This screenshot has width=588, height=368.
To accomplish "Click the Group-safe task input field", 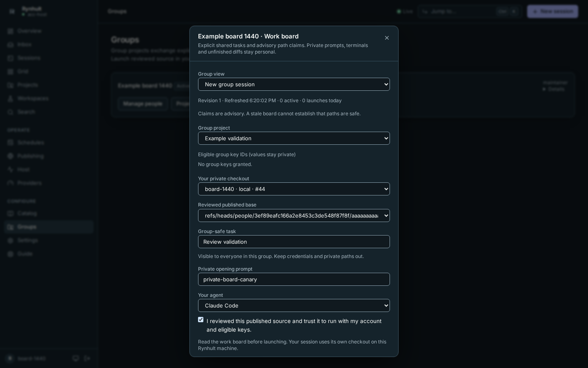I will 294,242.
